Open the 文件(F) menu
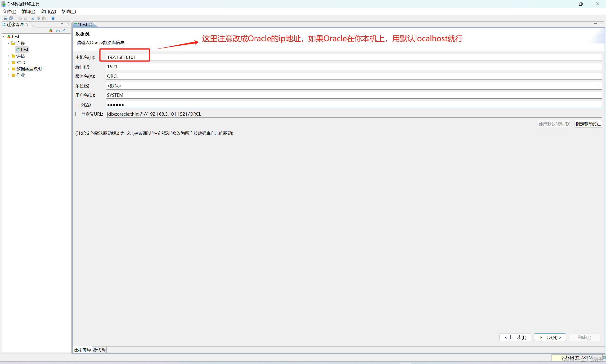 click(x=9, y=12)
